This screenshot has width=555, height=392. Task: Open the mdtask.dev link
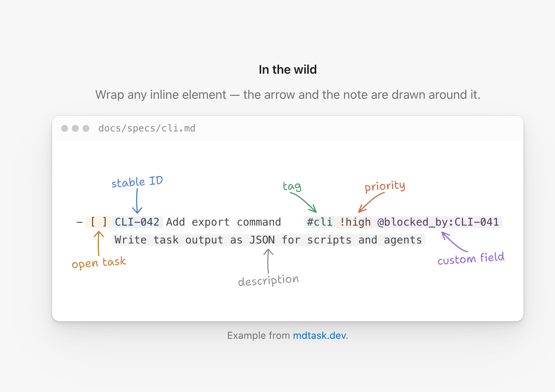[319, 335]
